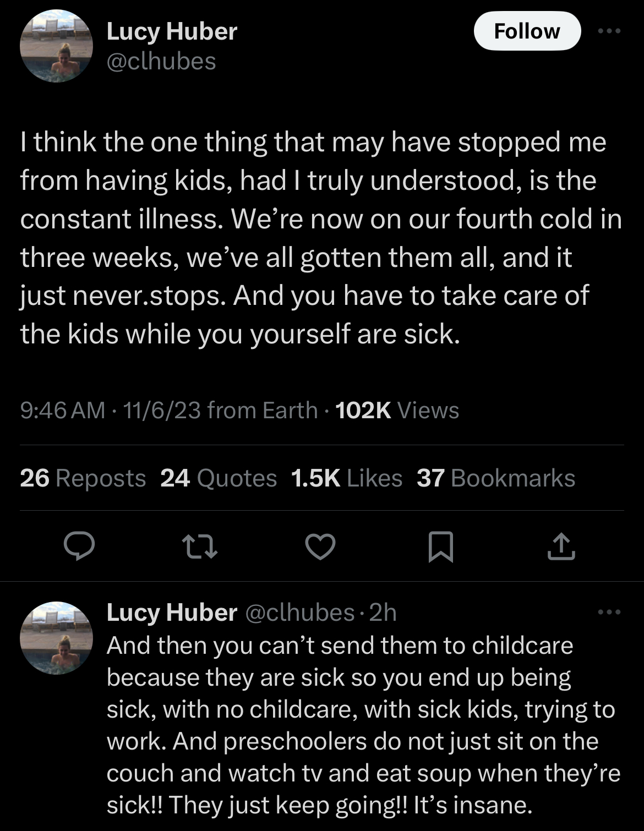The width and height of the screenshot is (644, 831).
Task: Open more options on the reply tweet
Action: pyautogui.click(x=609, y=612)
